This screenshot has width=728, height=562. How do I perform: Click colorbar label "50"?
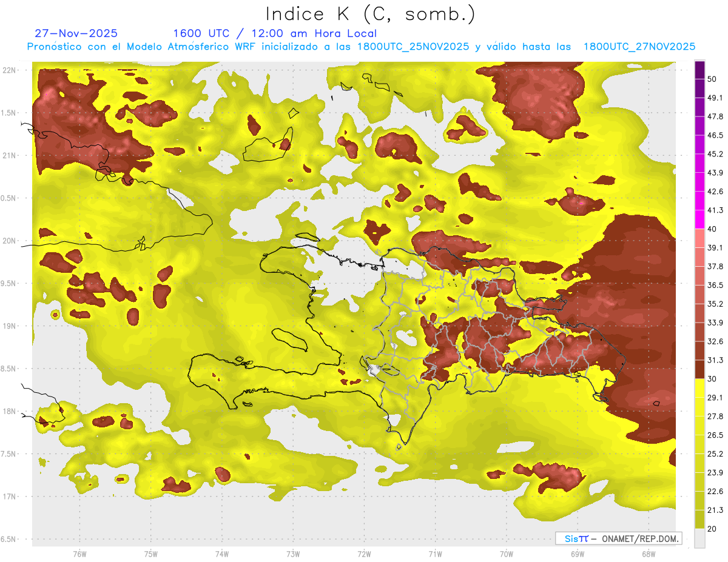[x=713, y=79]
